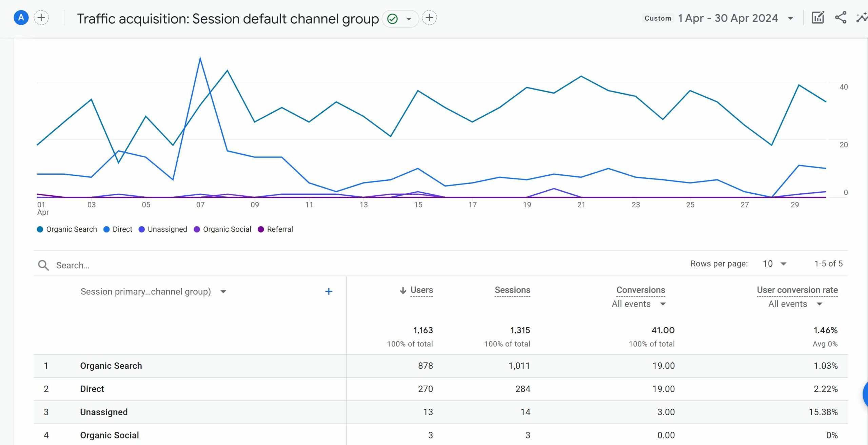The image size is (868, 445).
Task: Toggle the Referral legend item
Action: 275,229
